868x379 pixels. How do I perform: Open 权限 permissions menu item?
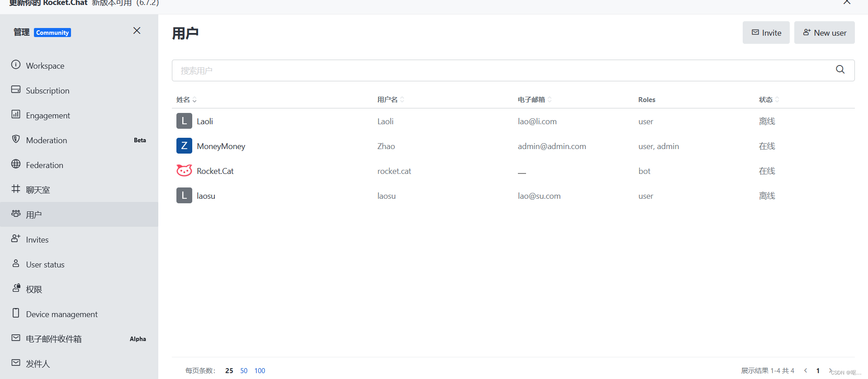[79, 289]
